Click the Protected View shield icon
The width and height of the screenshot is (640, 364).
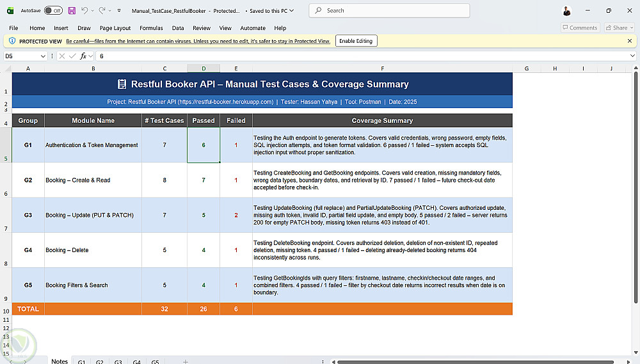tap(12, 41)
